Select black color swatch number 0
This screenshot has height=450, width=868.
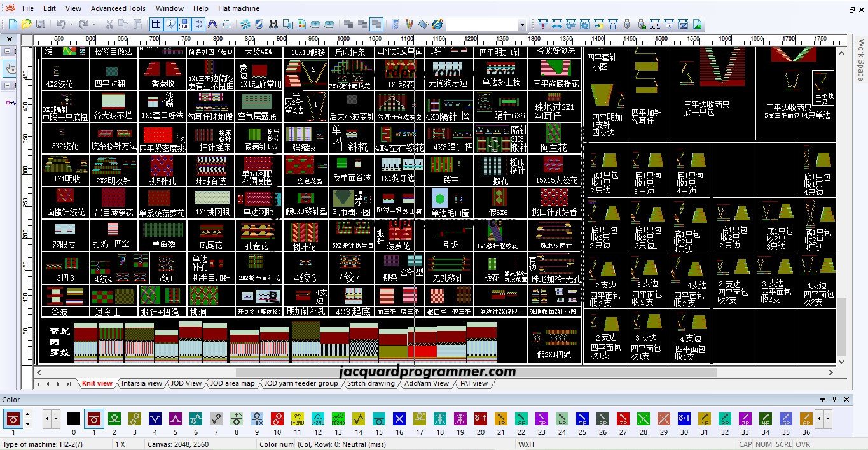(x=74, y=418)
